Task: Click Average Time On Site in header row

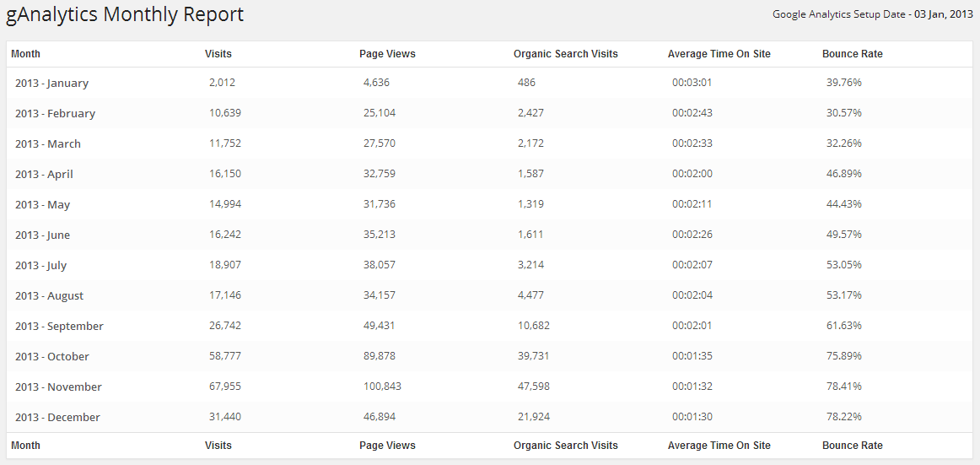Action: (719, 54)
